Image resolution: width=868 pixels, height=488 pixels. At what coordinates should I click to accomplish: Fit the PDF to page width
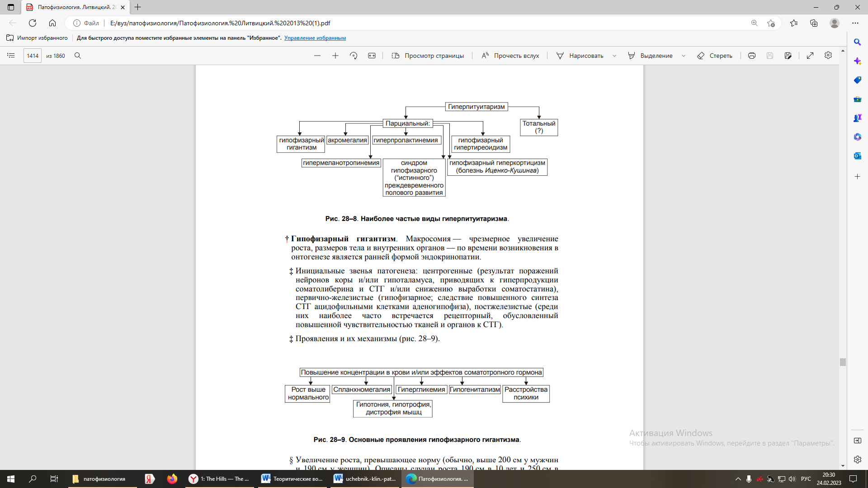[x=372, y=56]
